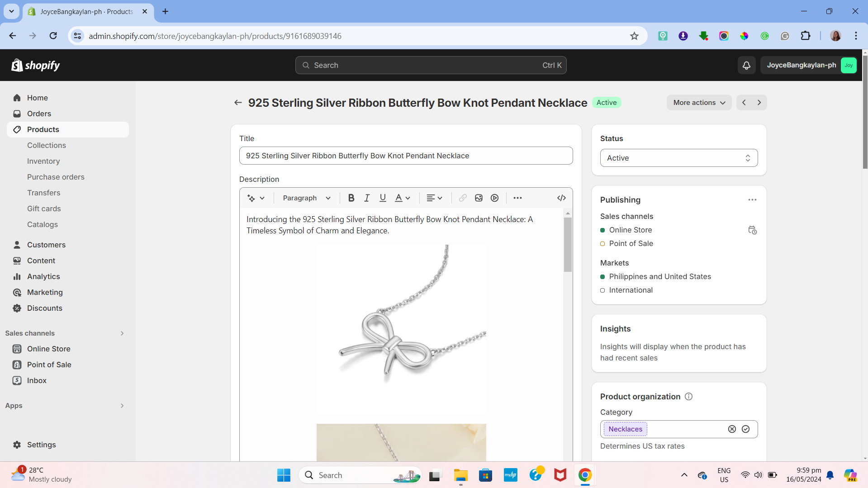The height and width of the screenshot is (488, 868).
Task: Open text alignment options
Action: tap(434, 198)
